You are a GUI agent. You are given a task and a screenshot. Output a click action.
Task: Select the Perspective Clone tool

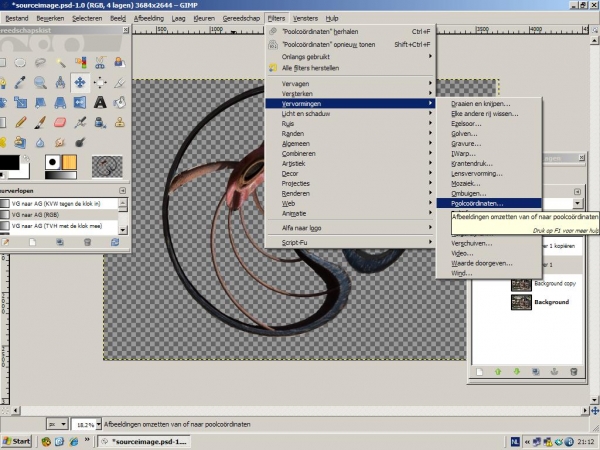click(x=20, y=142)
